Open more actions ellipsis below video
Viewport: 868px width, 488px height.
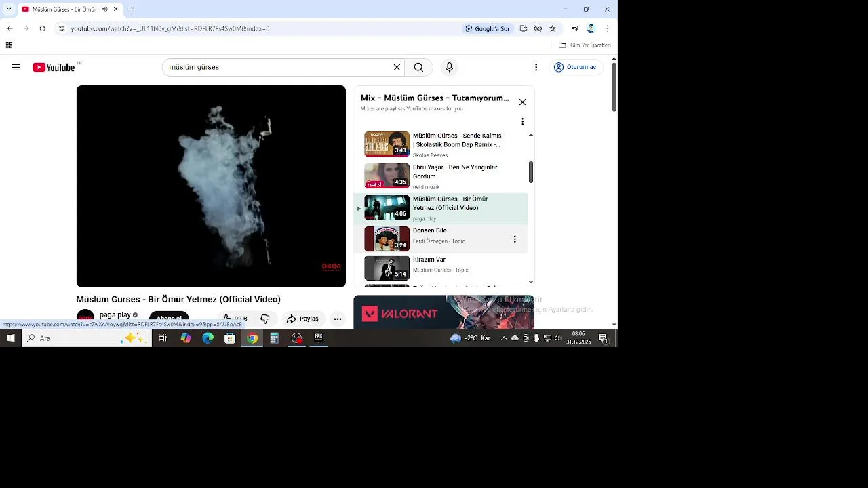pos(338,319)
